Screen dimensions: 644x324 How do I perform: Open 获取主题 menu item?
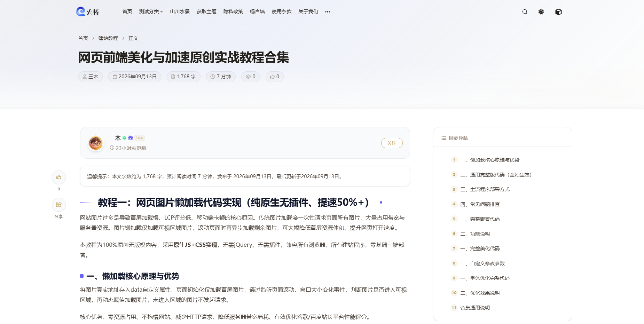[x=206, y=12]
